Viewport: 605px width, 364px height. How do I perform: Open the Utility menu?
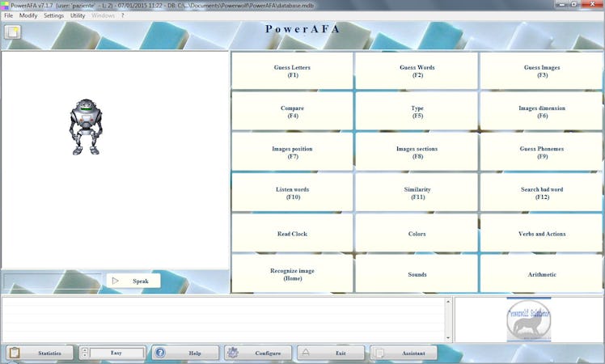78,15
